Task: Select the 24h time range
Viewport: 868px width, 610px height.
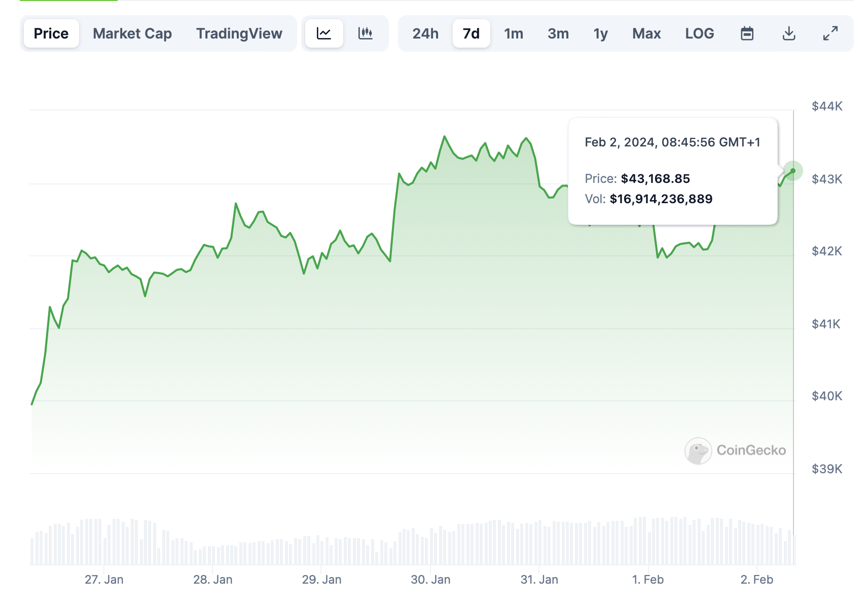Action: [425, 33]
